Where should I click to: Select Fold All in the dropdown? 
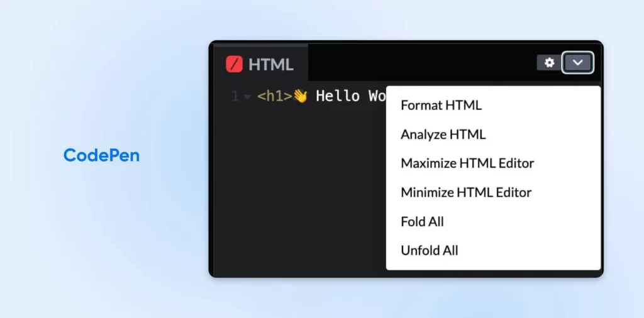[422, 221]
